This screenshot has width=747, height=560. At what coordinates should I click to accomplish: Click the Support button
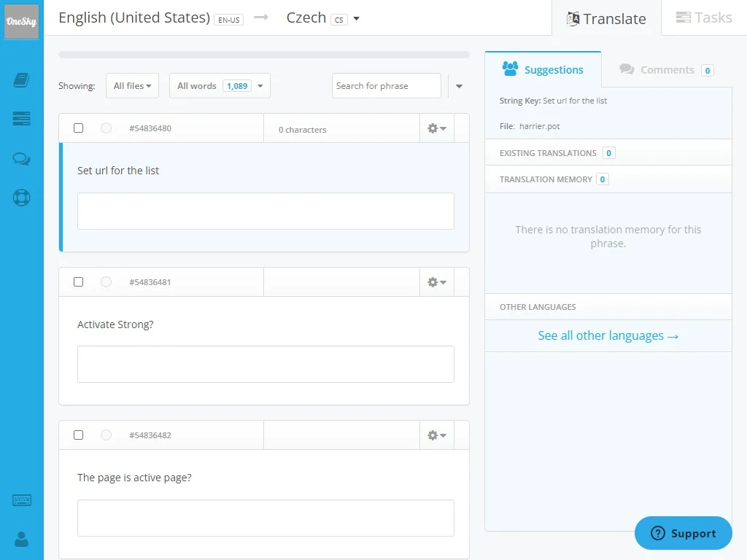(x=683, y=533)
